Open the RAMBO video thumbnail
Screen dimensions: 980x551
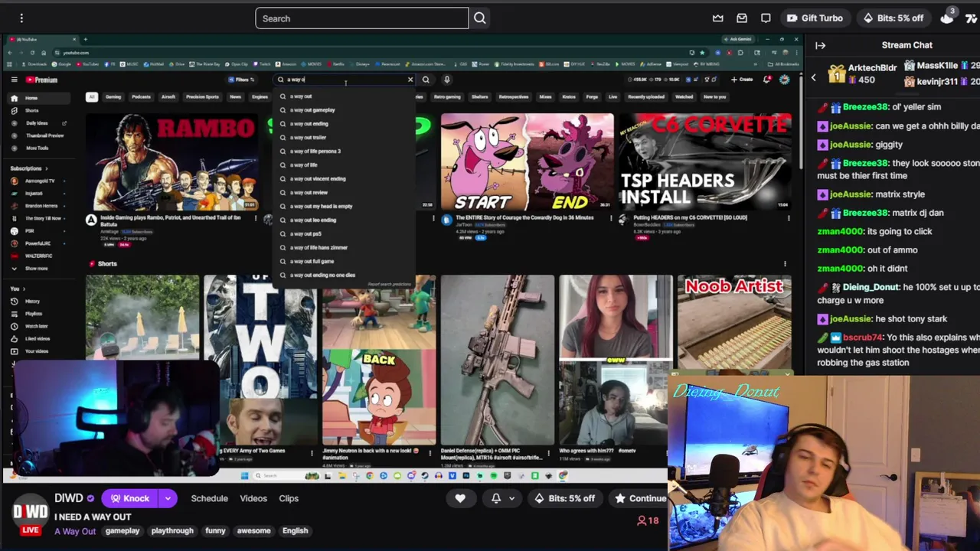tap(171, 161)
